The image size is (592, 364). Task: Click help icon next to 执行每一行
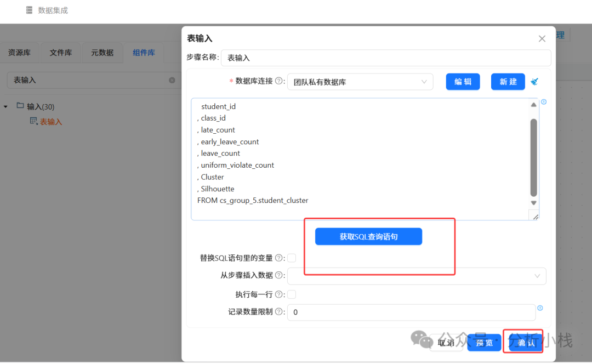coord(278,294)
